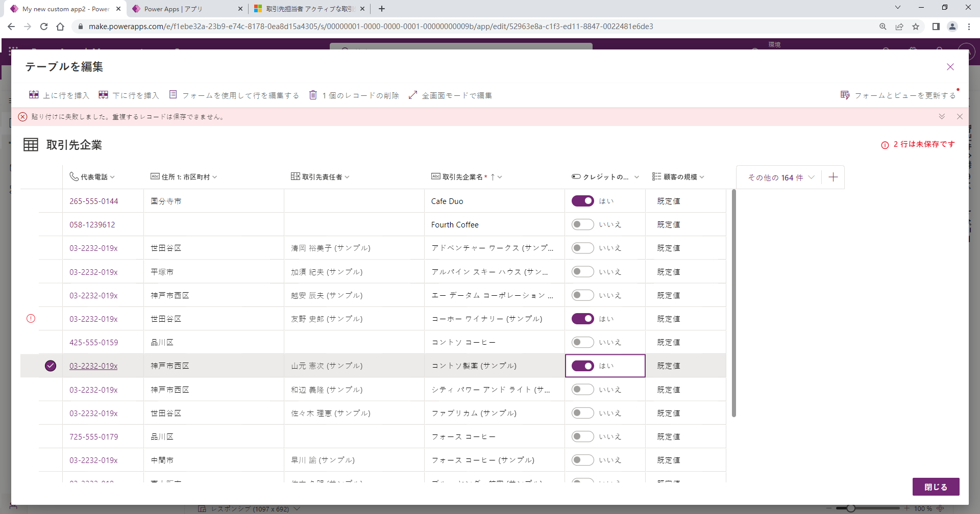The image size is (980, 514).
Task: Toggle credit hold for Fourth Coffee
Action: pos(582,224)
